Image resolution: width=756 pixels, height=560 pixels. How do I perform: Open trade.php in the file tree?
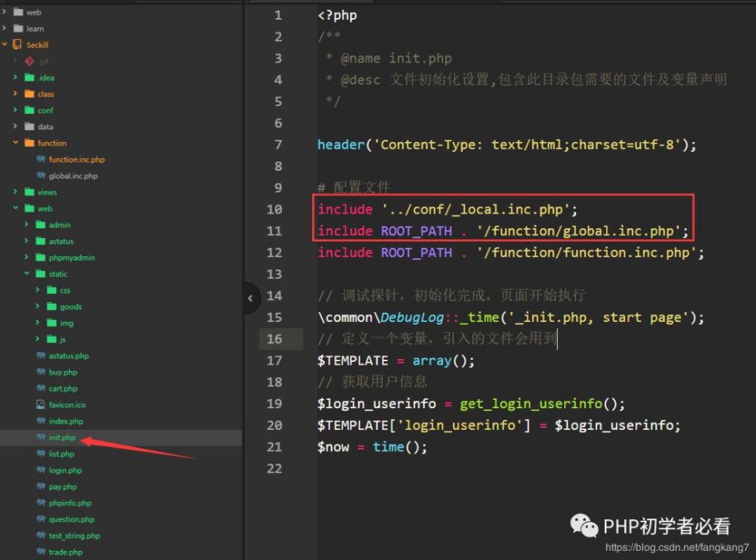tap(65, 552)
